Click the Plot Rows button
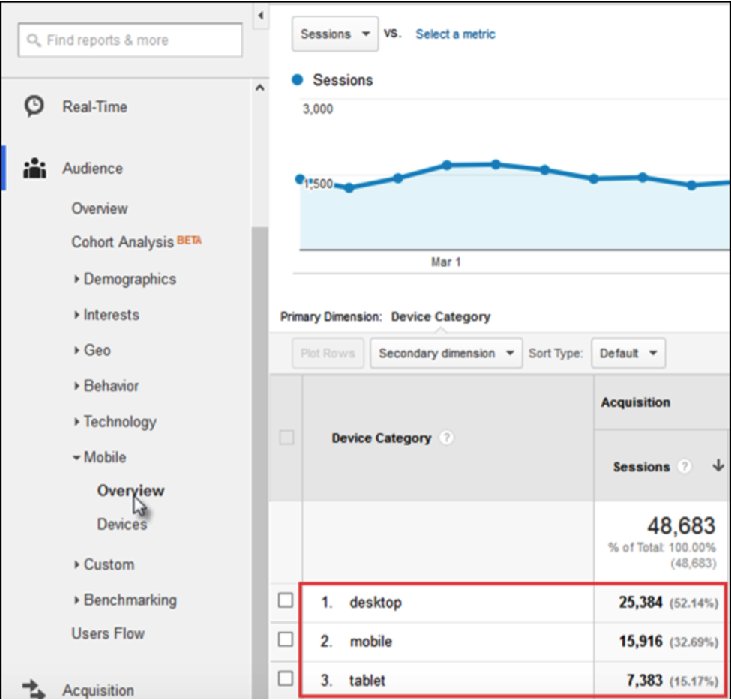Viewport: 731px width, 700px height. coord(327,353)
